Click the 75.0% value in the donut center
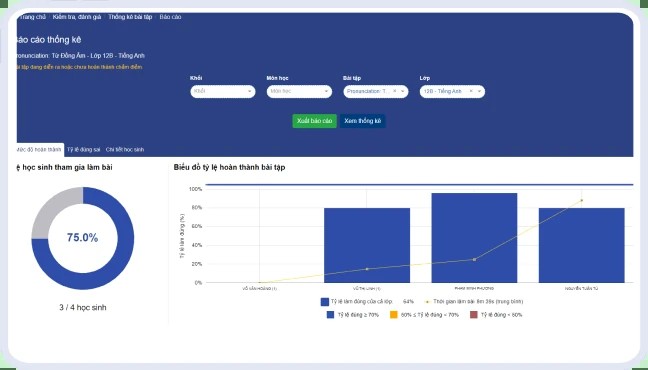 point(83,238)
